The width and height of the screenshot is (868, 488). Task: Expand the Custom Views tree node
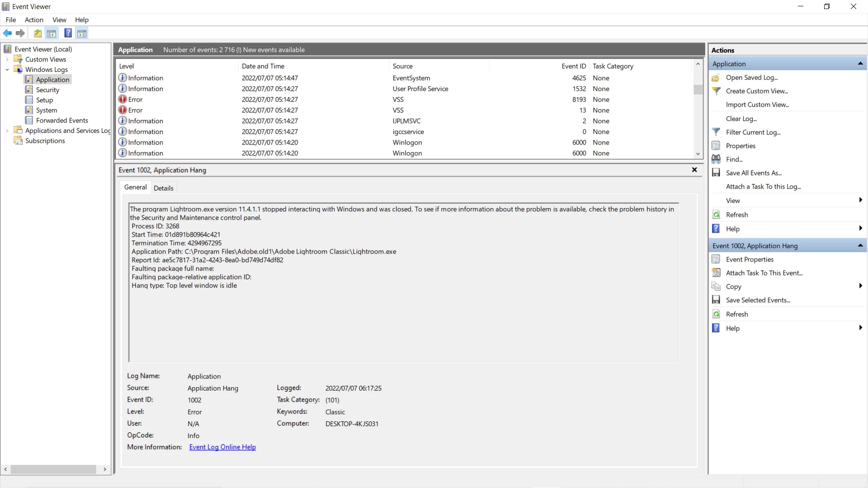pos(7,60)
